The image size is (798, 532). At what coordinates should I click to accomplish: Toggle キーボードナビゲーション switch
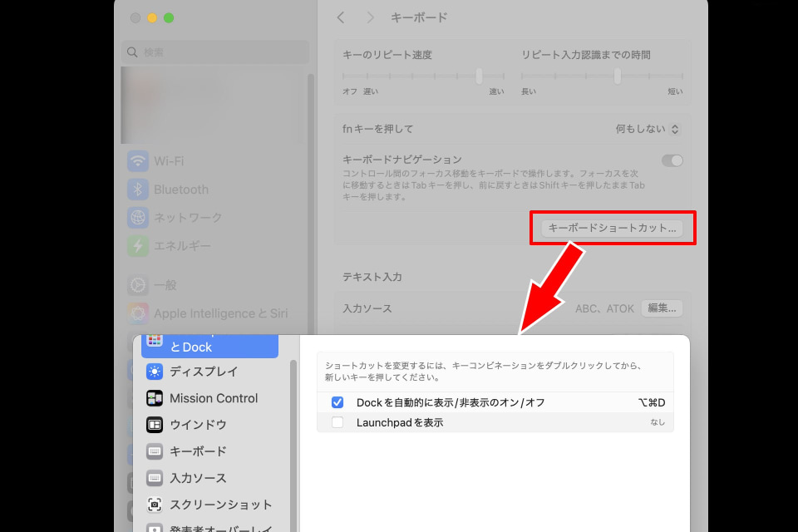672,161
